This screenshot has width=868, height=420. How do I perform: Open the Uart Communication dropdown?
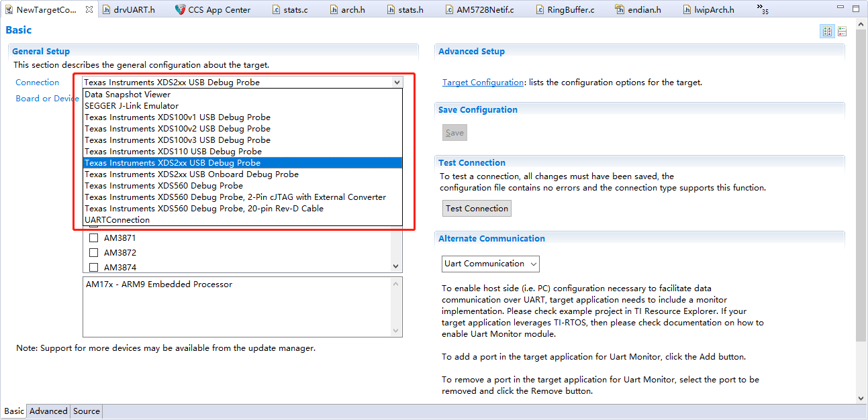pyautogui.click(x=491, y=264)
